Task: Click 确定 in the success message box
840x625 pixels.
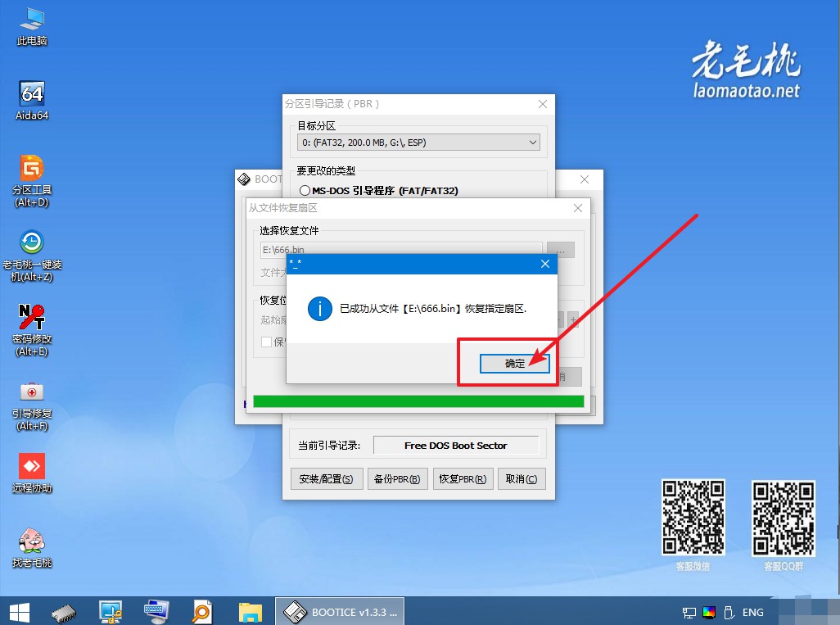Action: point(514,364)
